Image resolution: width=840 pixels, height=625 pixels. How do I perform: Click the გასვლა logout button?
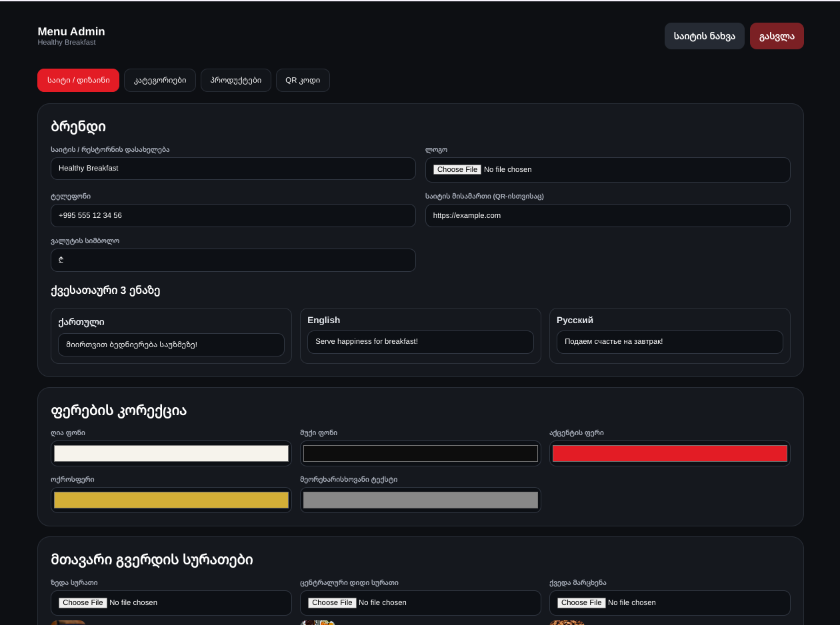coord(777,36)
